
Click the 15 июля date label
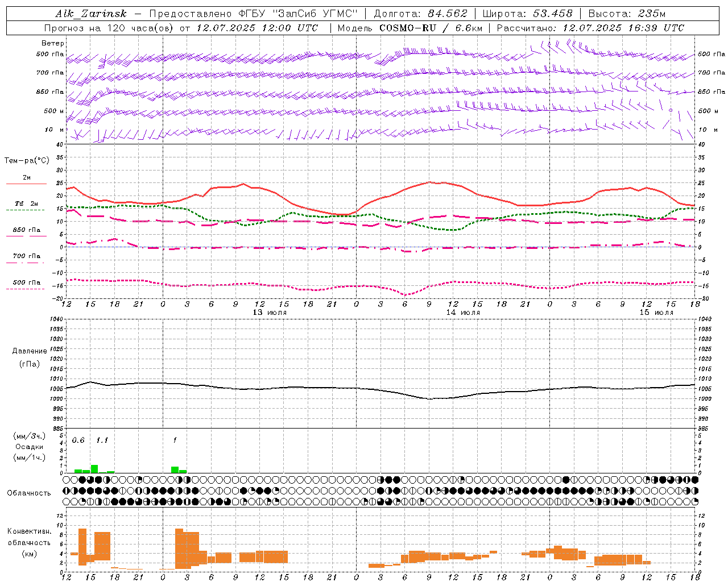[x=656, y=313]
